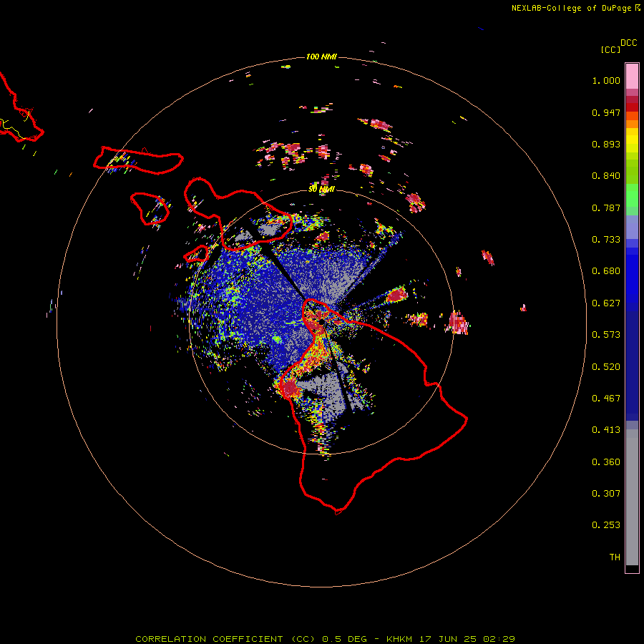The height and width of the screenshot is (644, 644).
Task: Click the 0.680 color scale value
Action: point(606,271)
